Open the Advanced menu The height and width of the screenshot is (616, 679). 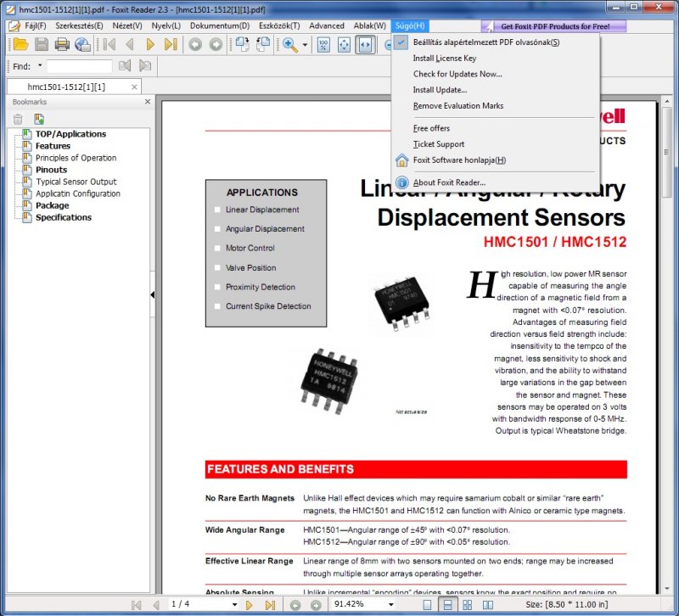[x=327, y=26]
